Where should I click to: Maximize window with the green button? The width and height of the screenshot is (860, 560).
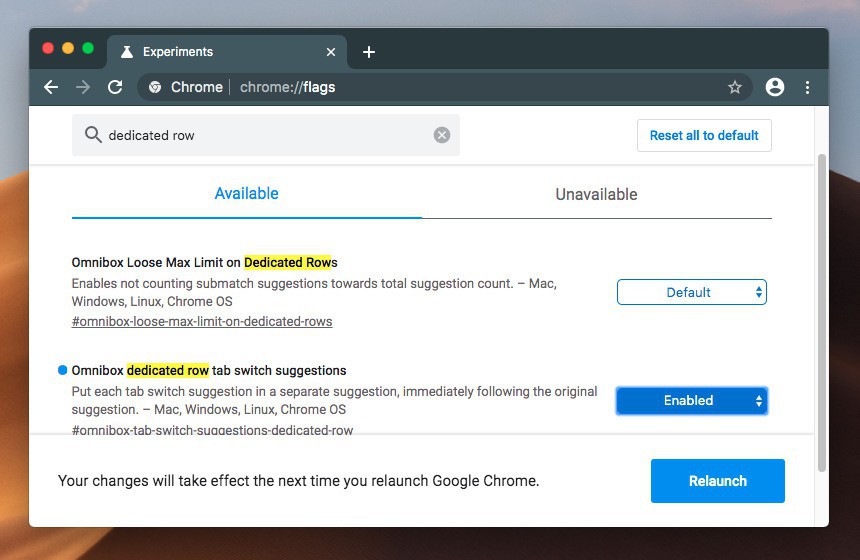[x=88, y=48]
